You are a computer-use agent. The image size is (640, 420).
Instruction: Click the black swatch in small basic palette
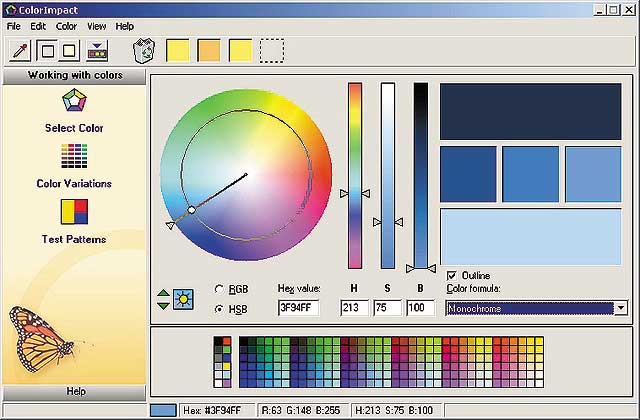point(218,341)
